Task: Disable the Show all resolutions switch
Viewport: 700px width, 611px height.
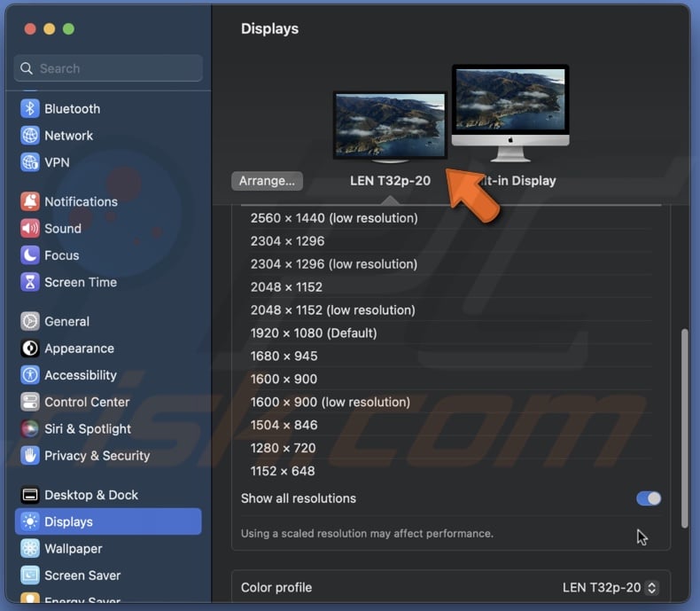Action: click(x=649, y=498)
